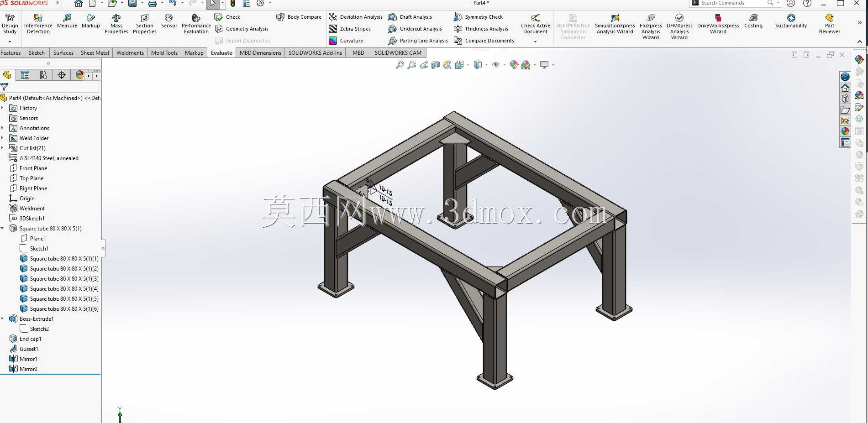Collapse Boss-Extrude1 node
Screen dimensions: 868x423
point(3,319)
